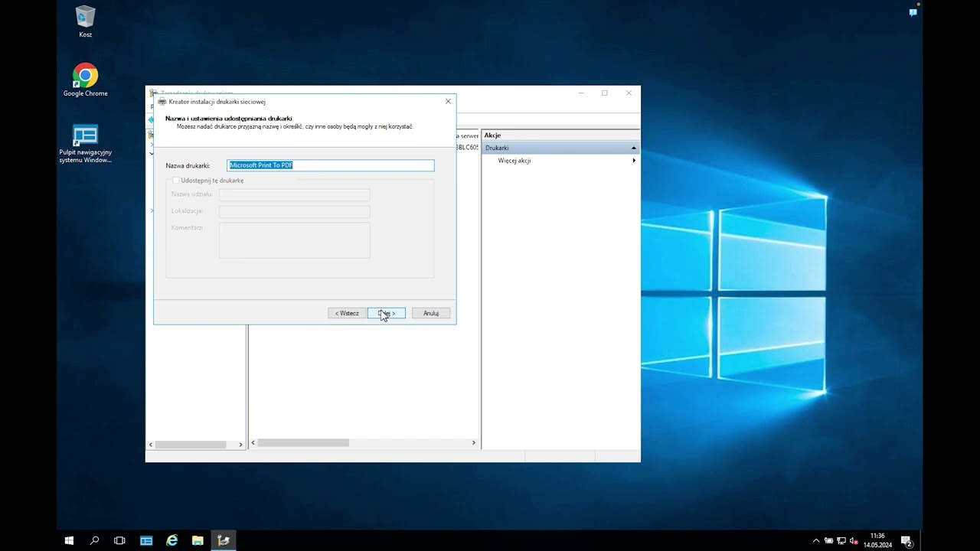Open Server Manager from the taskbar
This screenshot has height=551, width=980.
tap(146, 540)
